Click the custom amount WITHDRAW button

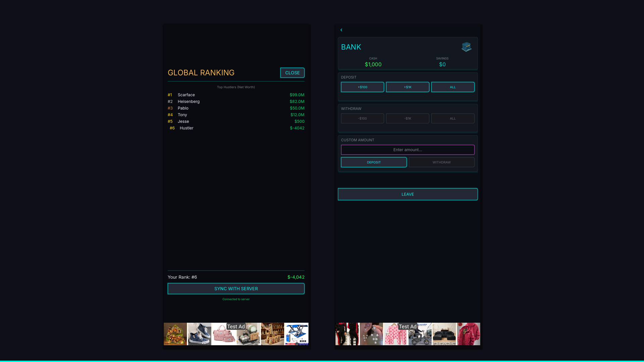pyautogui.click(x=441, y=162)
